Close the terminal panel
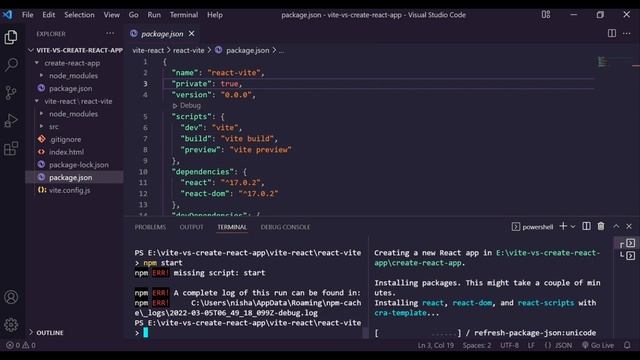Screen dimensions: 640x360 tap(629, 226)
